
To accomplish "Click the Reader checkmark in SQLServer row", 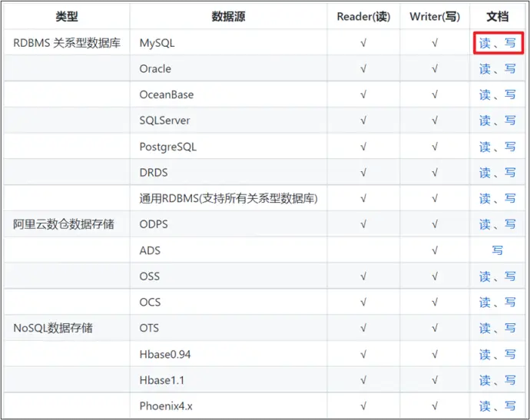I will tap(363, 121).
